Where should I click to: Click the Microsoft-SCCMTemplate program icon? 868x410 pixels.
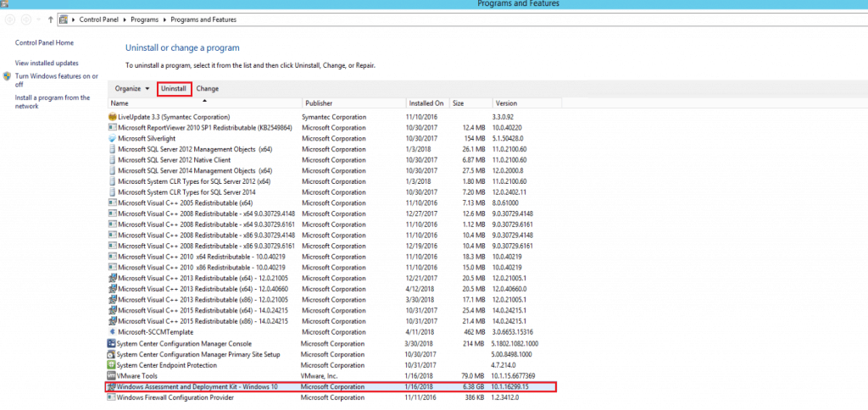[113, 333]
